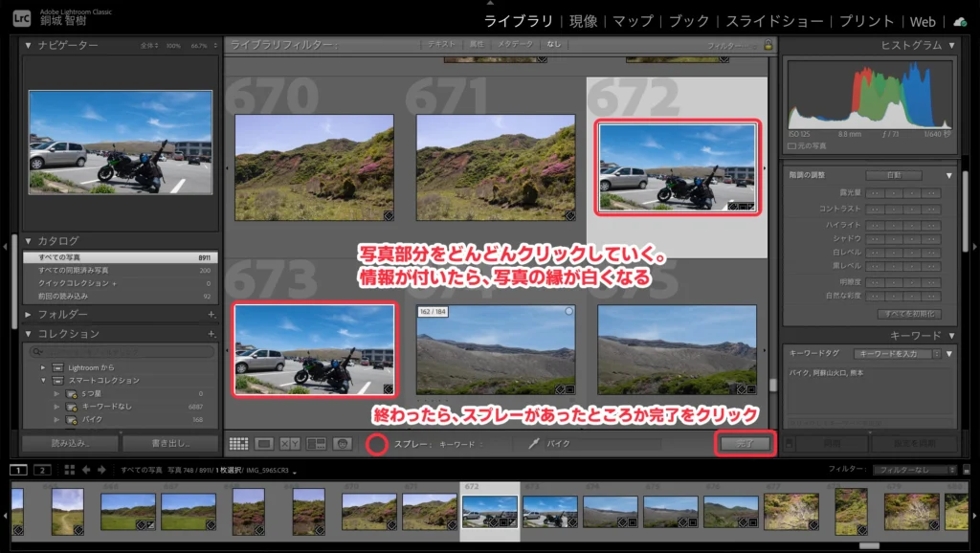Toggle the library filter lock padlock
The height and width of the screenshot is (553, 980).
pyautogui.click(x=768, y=45)
